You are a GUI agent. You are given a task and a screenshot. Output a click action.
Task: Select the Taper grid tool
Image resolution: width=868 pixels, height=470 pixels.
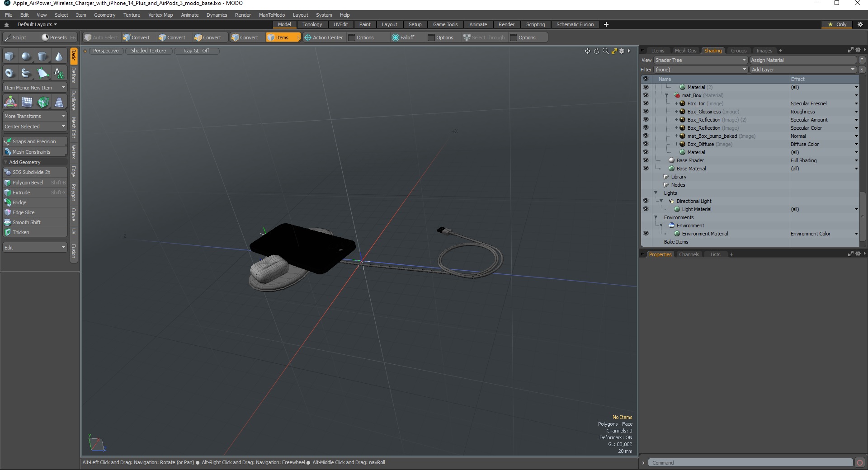[x=59, y=102]
